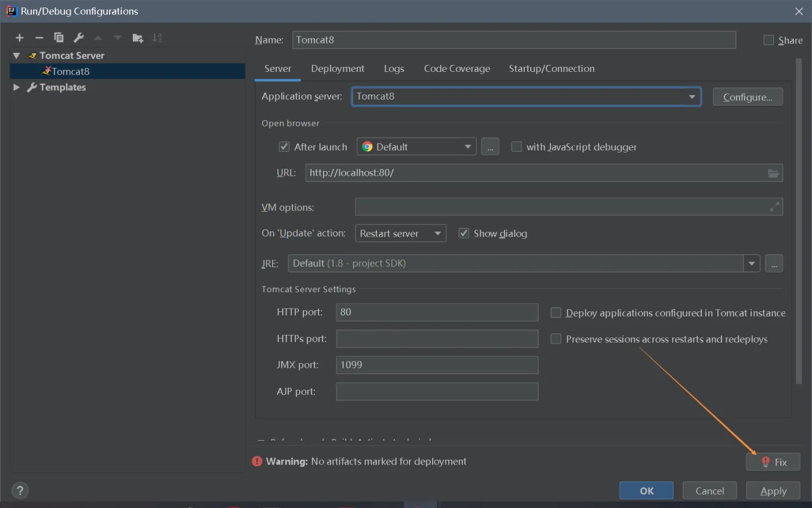812x508 pixels.
Task: Click the Fix button
Action: coord(773,462)
